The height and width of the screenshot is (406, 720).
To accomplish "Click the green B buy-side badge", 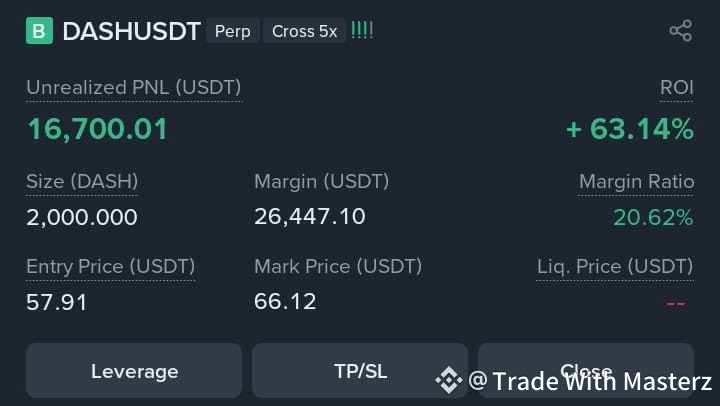I will pyautogui.click(x=39, y=31).
